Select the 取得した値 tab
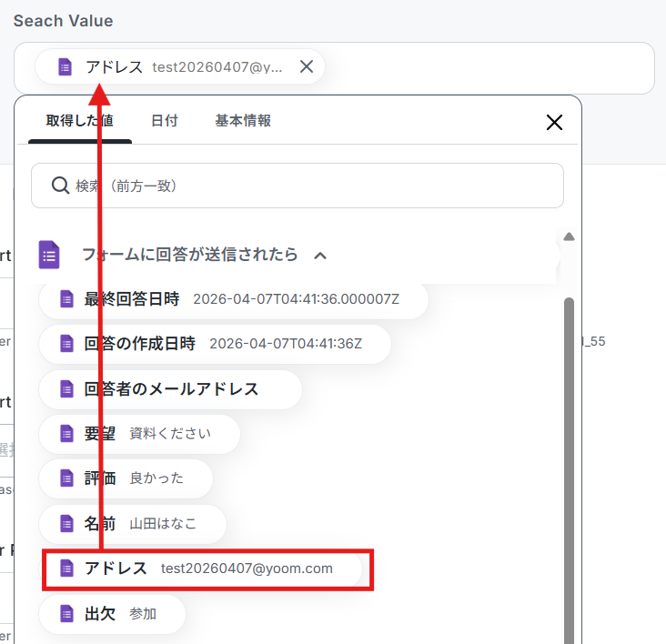Viewport: 666px width, 644px height. coord(79,121)
